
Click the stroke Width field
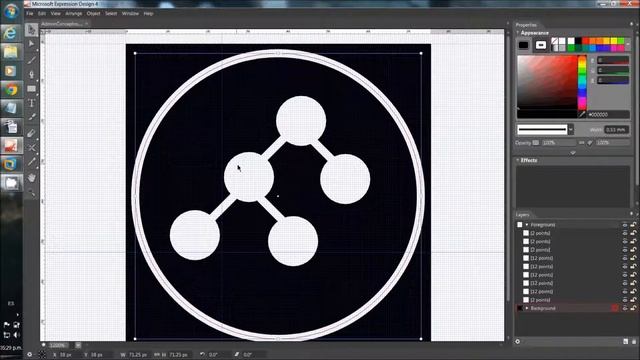[616, 130]
